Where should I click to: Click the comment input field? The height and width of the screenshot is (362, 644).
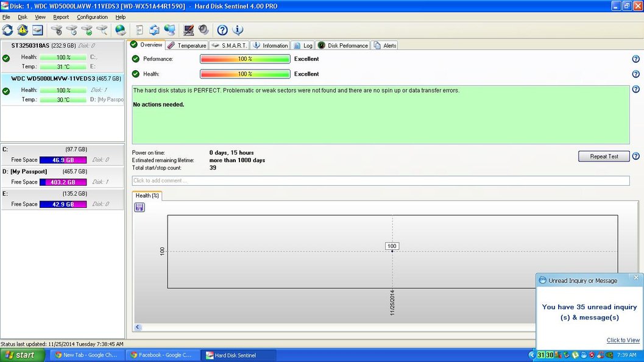click(x=380, y=181)
